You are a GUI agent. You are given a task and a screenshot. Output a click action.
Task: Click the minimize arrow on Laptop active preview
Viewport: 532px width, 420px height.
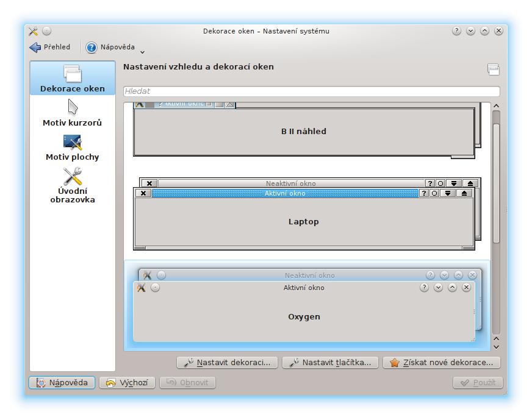448,193
